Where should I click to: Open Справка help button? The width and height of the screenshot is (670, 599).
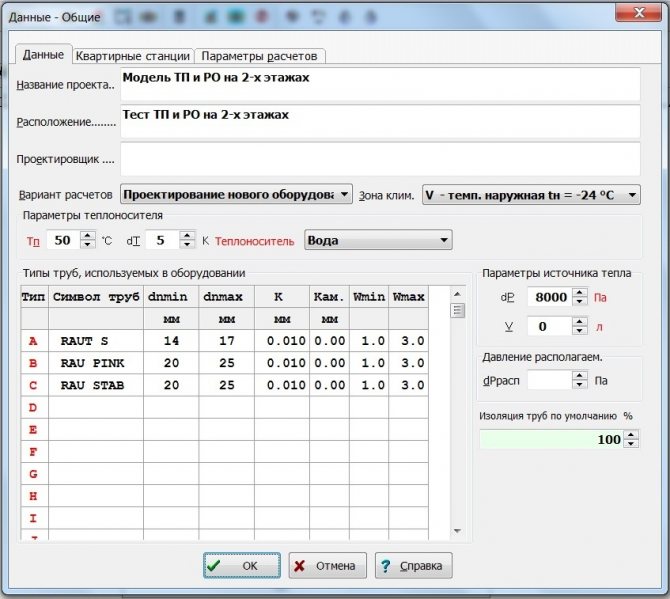tap(414, 565)
